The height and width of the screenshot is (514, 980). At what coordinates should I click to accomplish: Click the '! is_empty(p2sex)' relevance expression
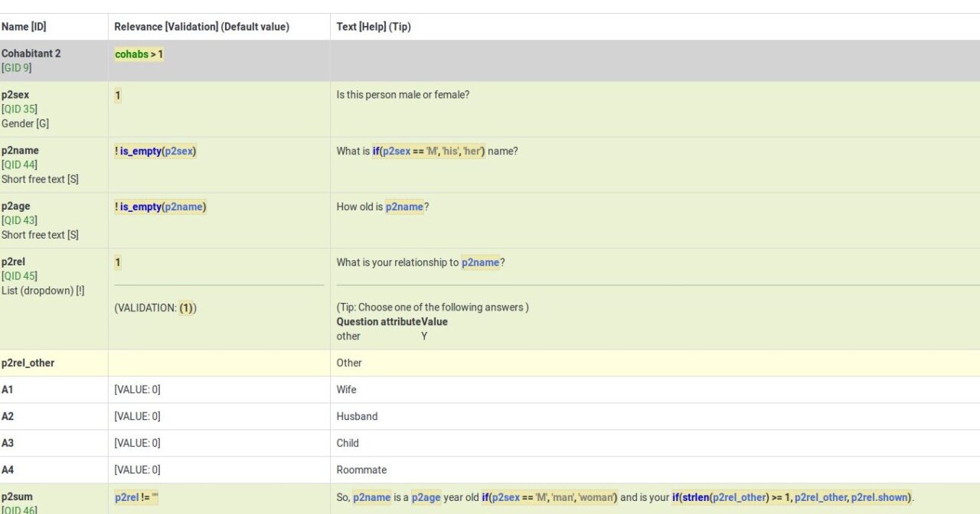(x=155, y=151)
